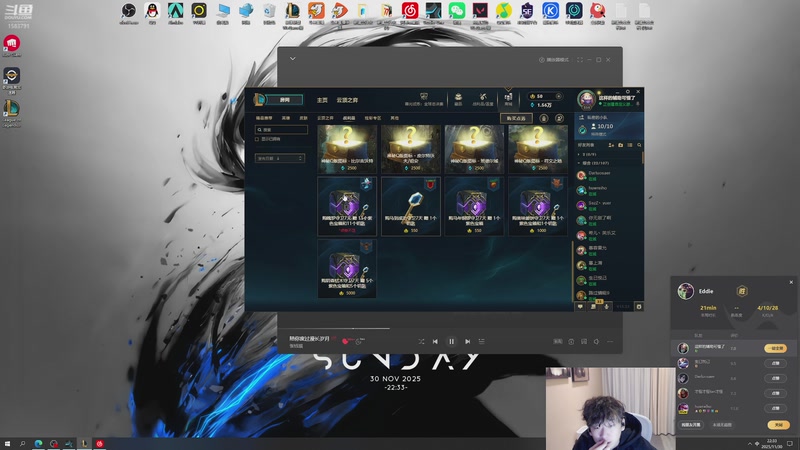Open the 5E platform desktop shortcut
800x450 pixels.
[x=527, y=11]
